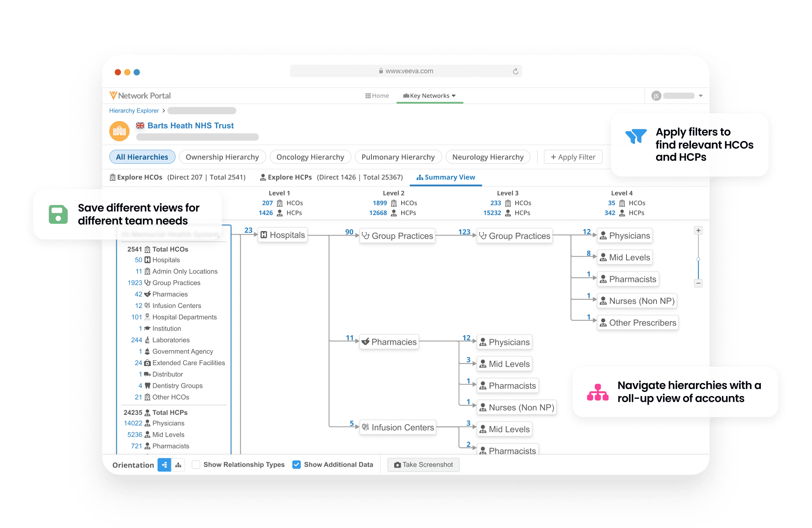Viewport: 812px width, 528px height.
Task: Click Level 4 Physicians node
Action: point(625,236)
